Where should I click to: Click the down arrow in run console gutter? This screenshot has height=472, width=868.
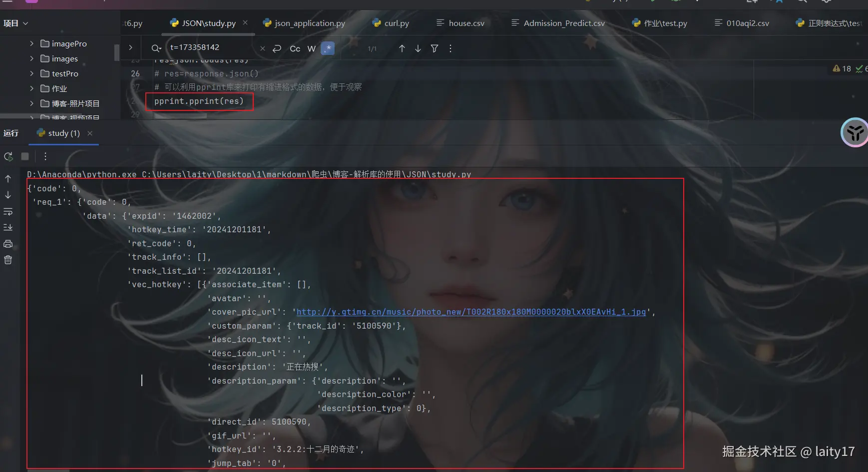tap(8, 195)
